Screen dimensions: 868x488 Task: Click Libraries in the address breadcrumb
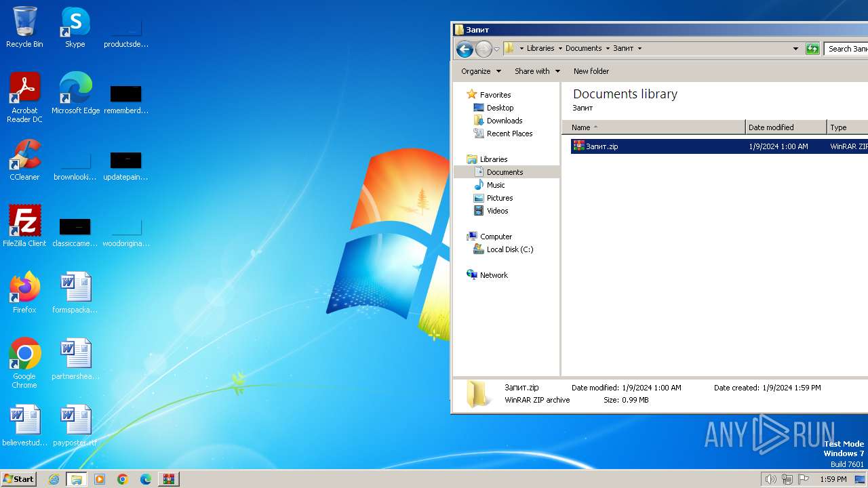[540, 49]
